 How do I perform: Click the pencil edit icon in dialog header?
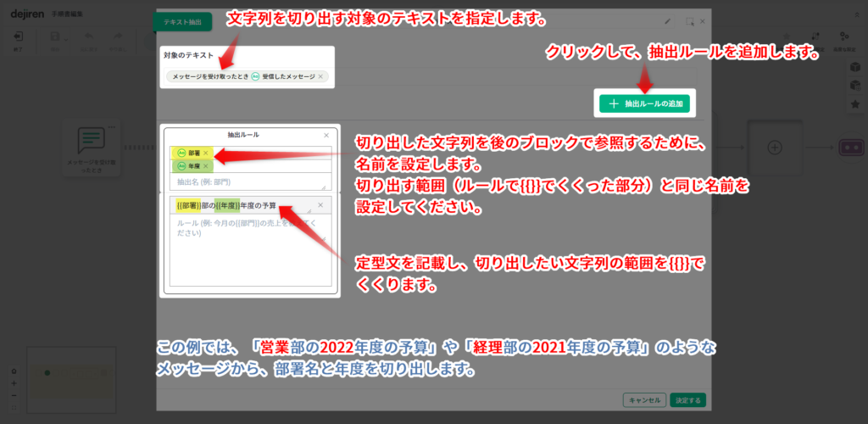668,21
